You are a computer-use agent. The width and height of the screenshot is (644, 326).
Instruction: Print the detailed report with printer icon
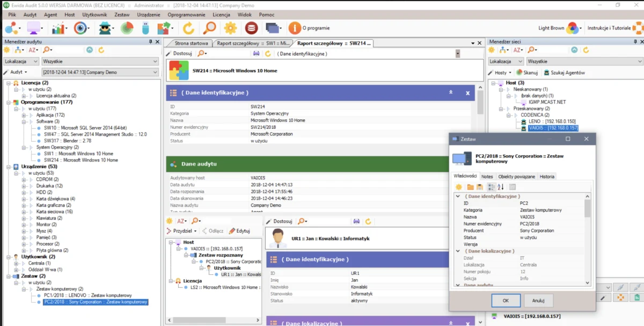256,54
